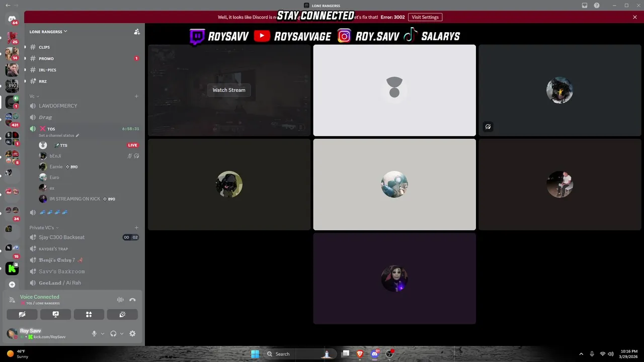The height and width of the screenshot is (362, 644).
Task: Deafen with headphones button
Action: (113, 333)
